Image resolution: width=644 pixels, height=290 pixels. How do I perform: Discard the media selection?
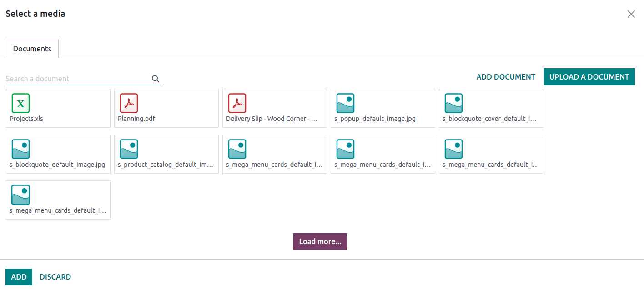tap(55, 277)
